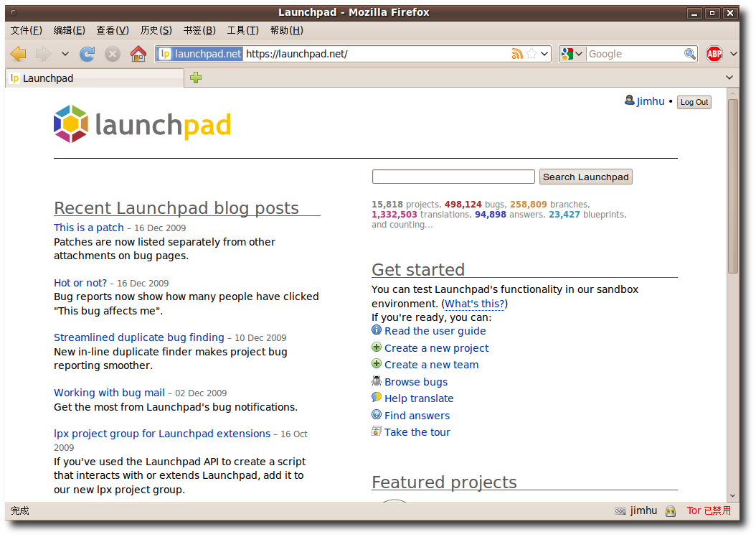This screenshot has width=756, height=537.
Task: Click the speech bubble translate icon
Action: [377, 397]
